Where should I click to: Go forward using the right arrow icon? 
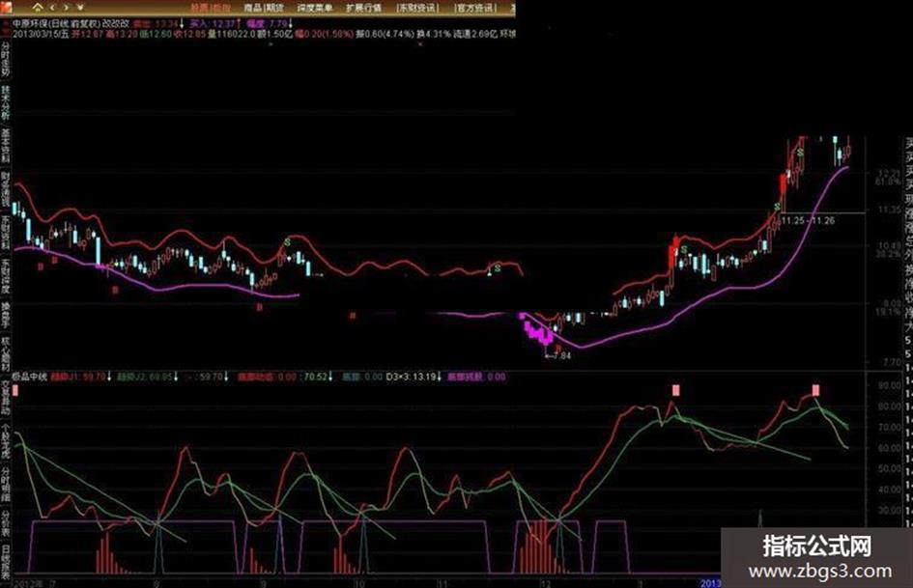point(66,8)
